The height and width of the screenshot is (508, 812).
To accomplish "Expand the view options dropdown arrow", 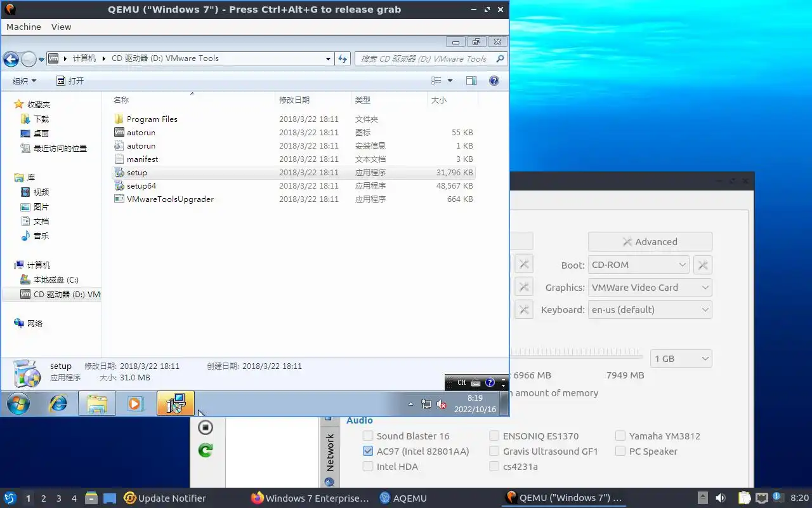I will tap(450, 81).
